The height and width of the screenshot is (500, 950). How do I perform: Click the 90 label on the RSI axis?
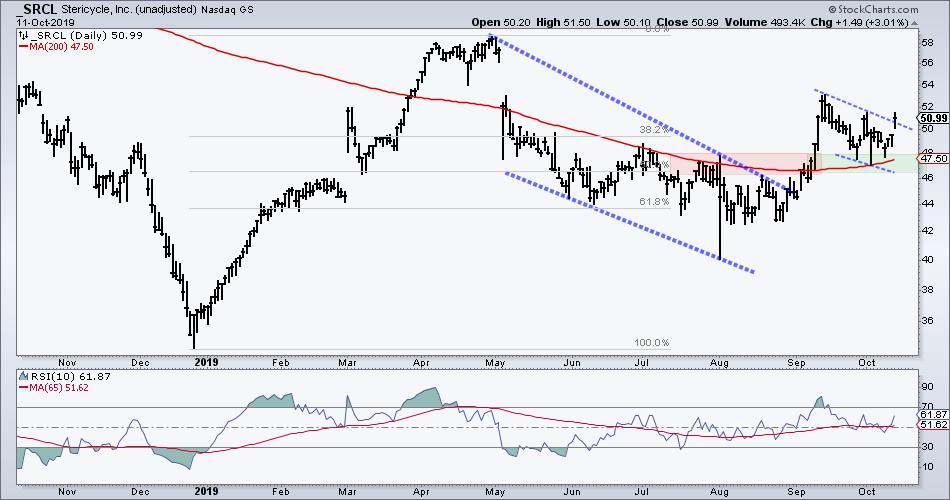pyautogui.click(x=927, y=387)
